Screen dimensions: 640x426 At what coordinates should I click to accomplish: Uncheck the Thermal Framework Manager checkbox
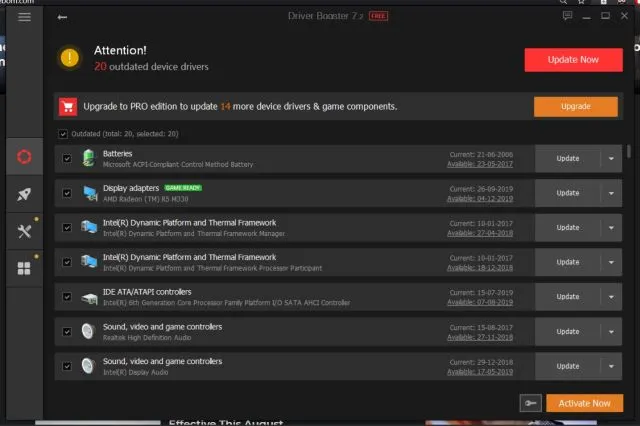tap(67, 227)
